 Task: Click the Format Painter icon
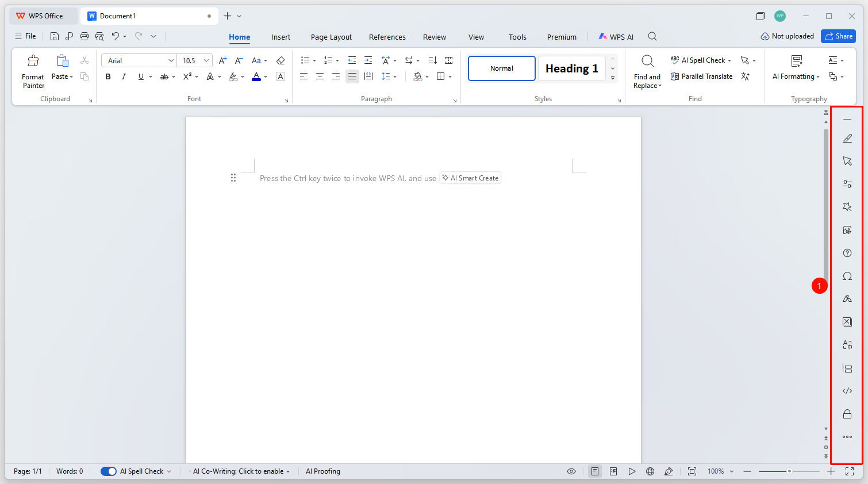coord(33,60)
